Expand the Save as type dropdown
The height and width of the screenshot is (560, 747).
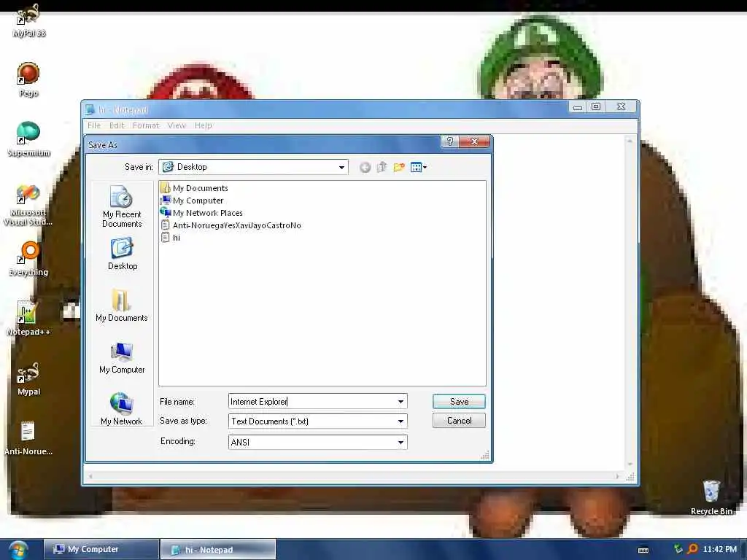click(400, 421)
